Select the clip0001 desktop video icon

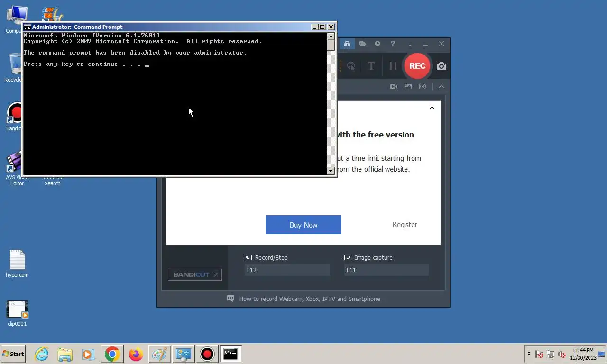coord(17,313)
